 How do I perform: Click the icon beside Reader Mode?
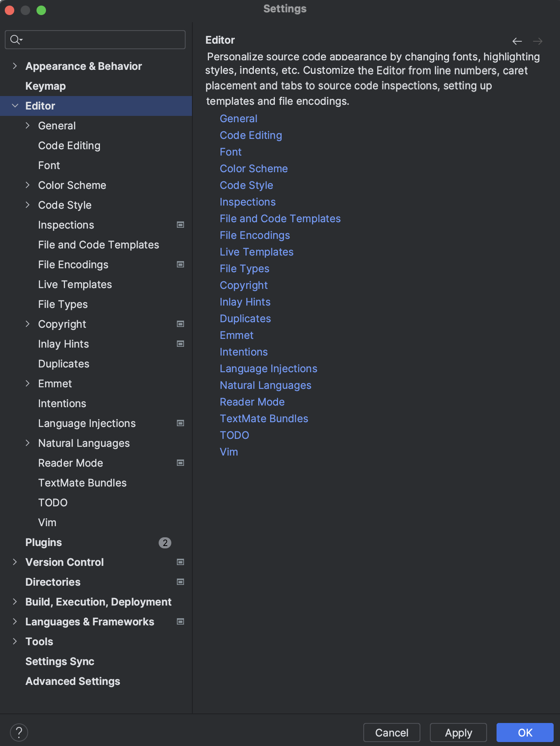tap(180, 463)
